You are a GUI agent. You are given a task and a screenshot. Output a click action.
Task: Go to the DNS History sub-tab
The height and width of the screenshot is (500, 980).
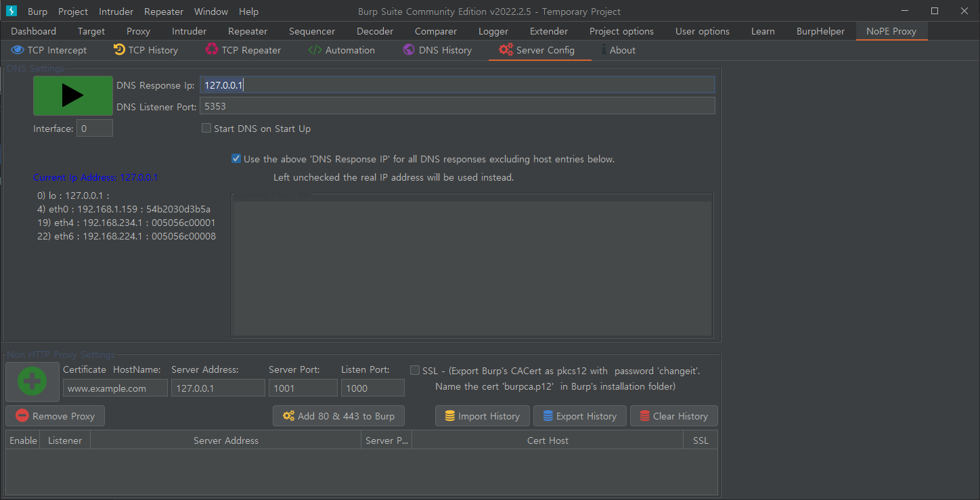[x=437, y=50]
